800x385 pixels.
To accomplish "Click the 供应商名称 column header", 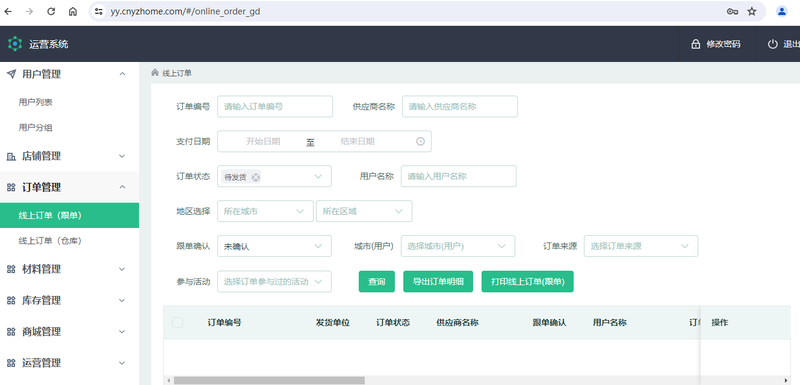I will point(457,322).
